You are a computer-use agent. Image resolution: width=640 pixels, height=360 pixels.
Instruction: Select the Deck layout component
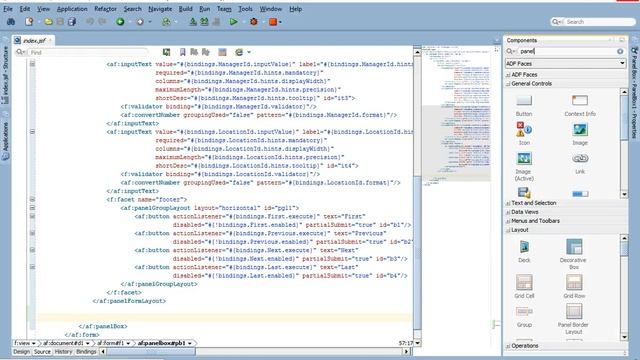[524, 251]
